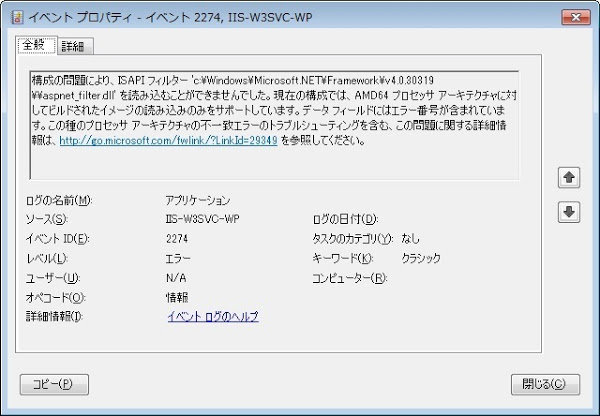The height and width of the screenshot is (416, 600).
Task: Select the keyword value クラシック
Action: point(421,258)
